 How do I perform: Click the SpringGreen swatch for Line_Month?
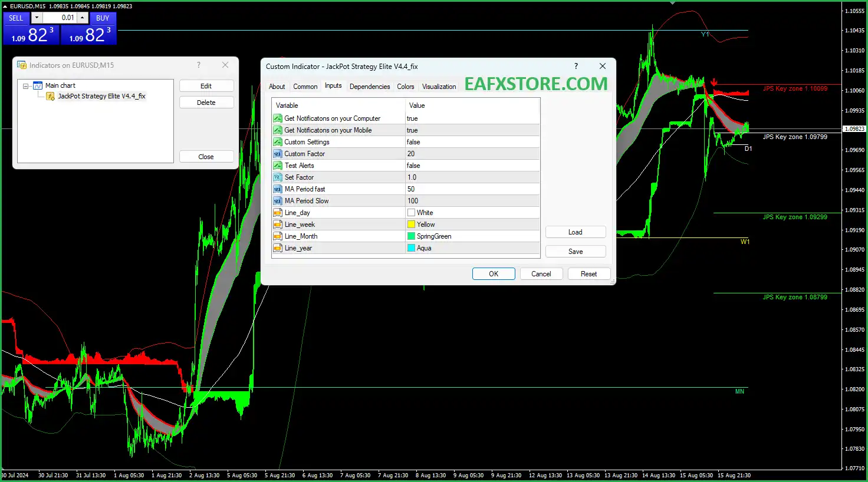coord(412,236)
